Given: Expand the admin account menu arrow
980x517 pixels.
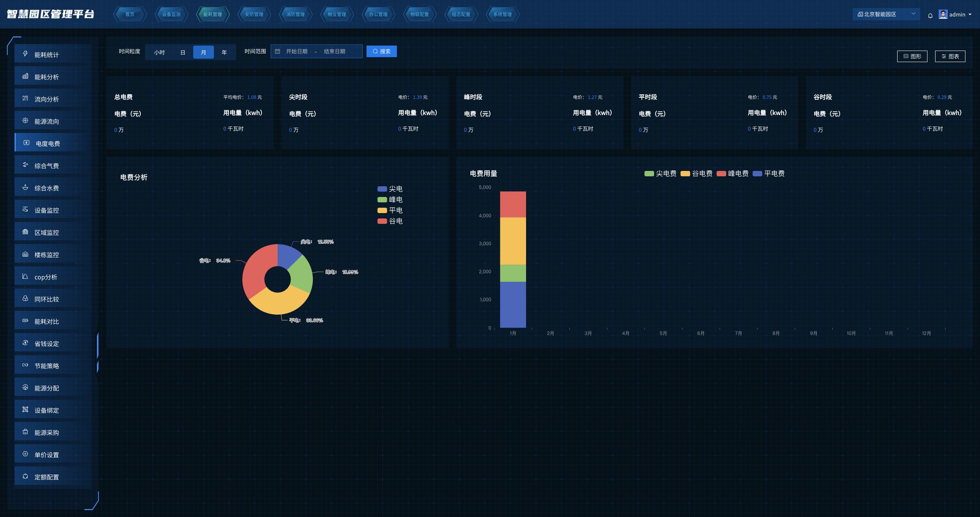Looking at the screenshot, I should (x=970, y=15).
